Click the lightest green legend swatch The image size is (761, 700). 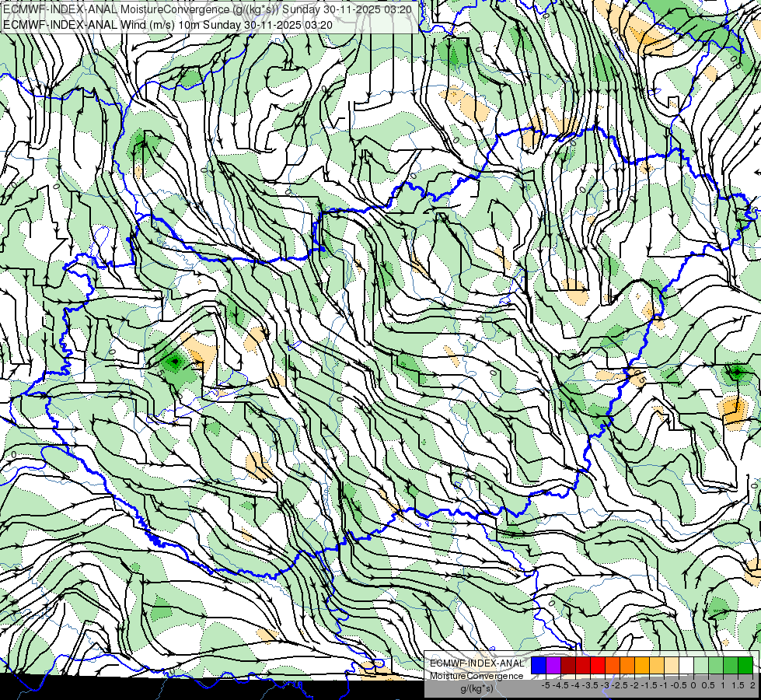[x=701, y=666]
